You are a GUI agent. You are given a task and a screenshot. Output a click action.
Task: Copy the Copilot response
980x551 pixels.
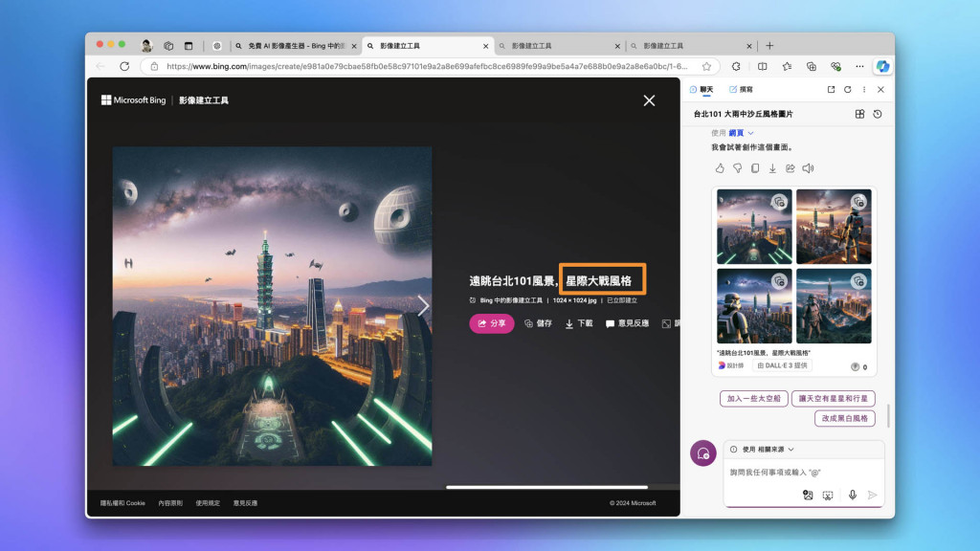click(755, 168)
